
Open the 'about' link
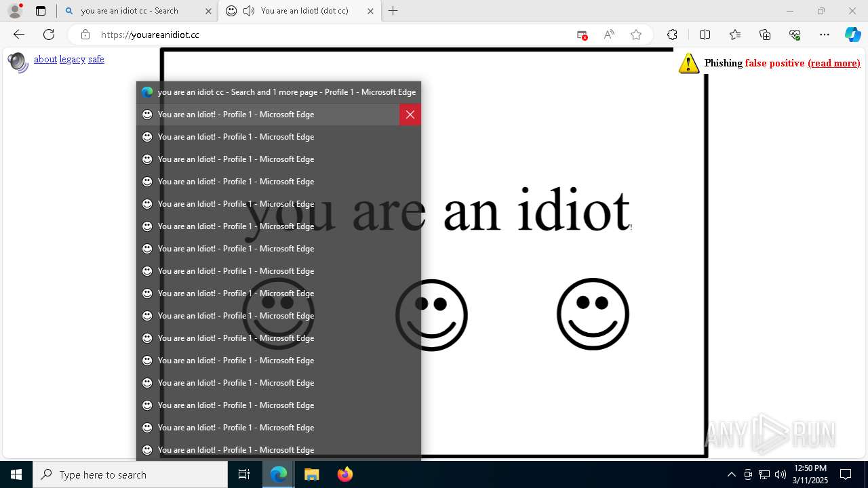coord(45,59)
